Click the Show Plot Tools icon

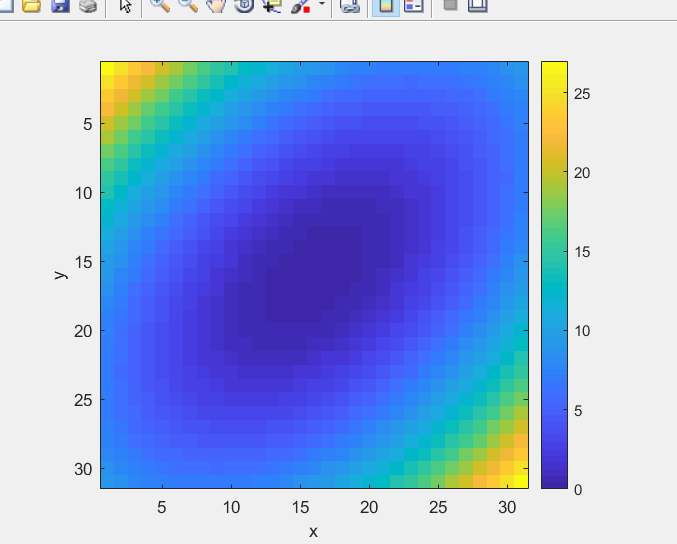[478, 5]
